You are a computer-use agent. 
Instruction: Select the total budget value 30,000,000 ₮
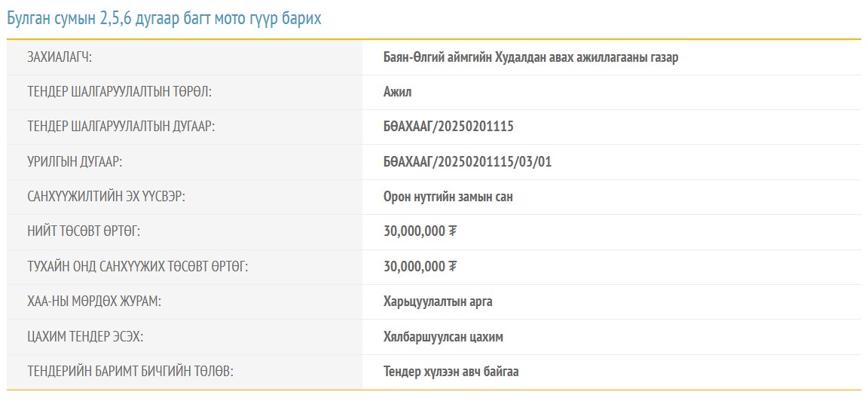click(x=420, y=231)
